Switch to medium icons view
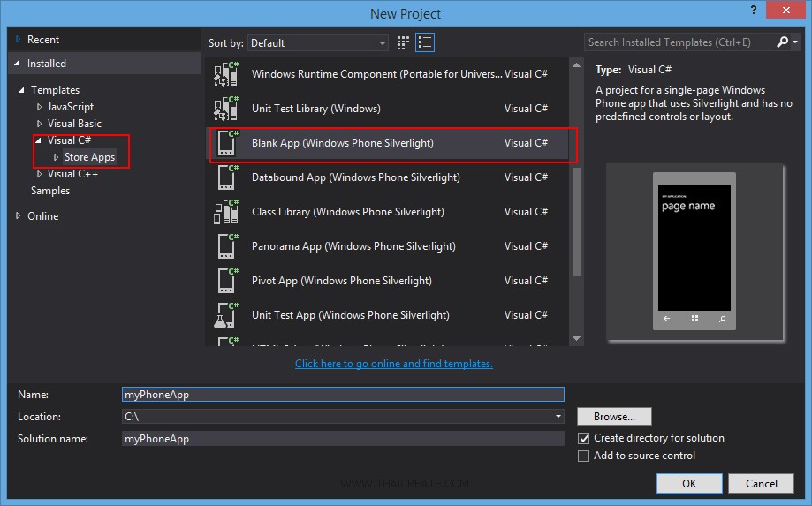This screenshot has height=506, width=812. click(x=404, y=42)
